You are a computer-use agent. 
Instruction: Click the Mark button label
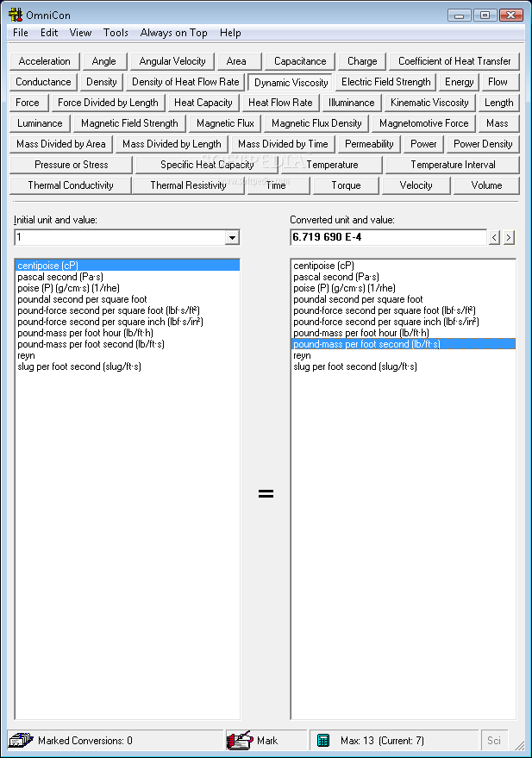point(267,741)
